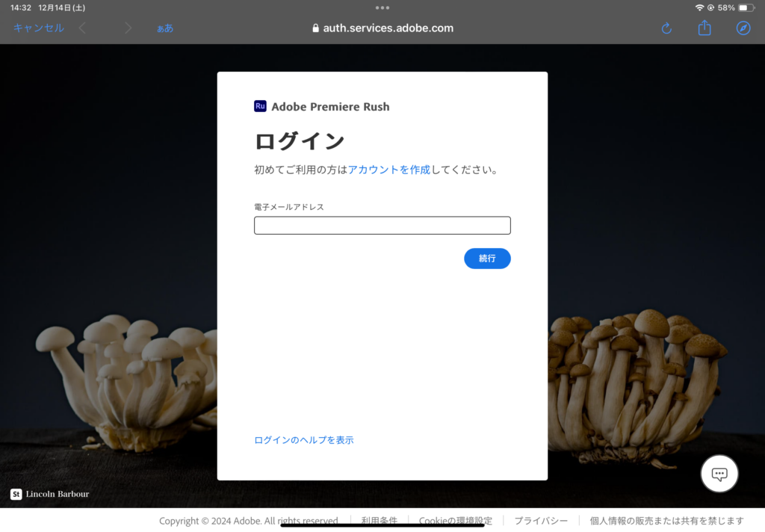Tap the forward navigation arrow
This screenshot has height=532, width=765.
coord(128,28)
